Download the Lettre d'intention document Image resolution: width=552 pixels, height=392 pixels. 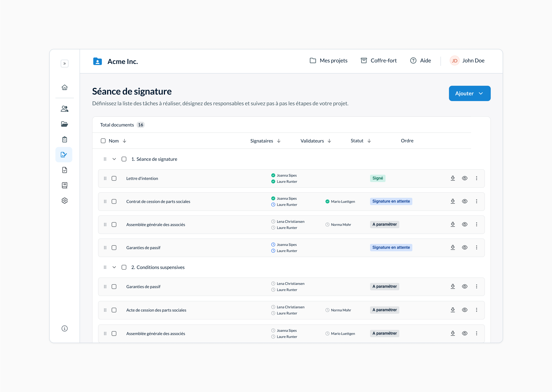click(x=453, y=178)
